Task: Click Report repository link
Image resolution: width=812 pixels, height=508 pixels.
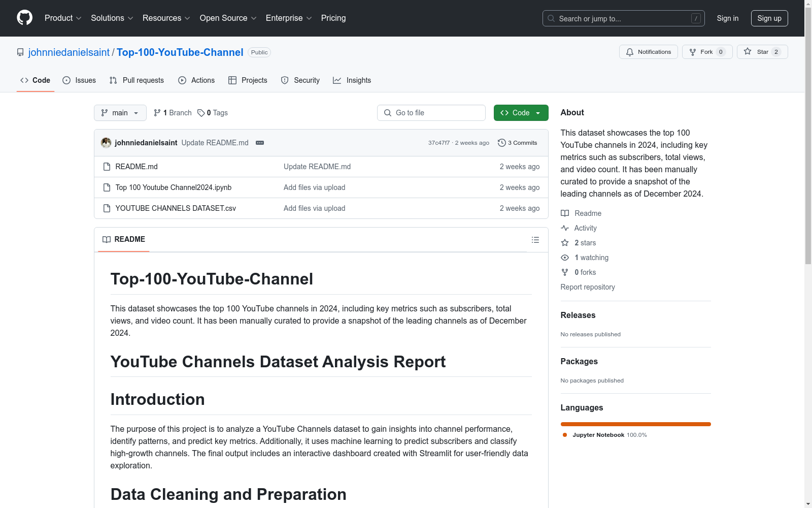Action: (x=588, y=287)
